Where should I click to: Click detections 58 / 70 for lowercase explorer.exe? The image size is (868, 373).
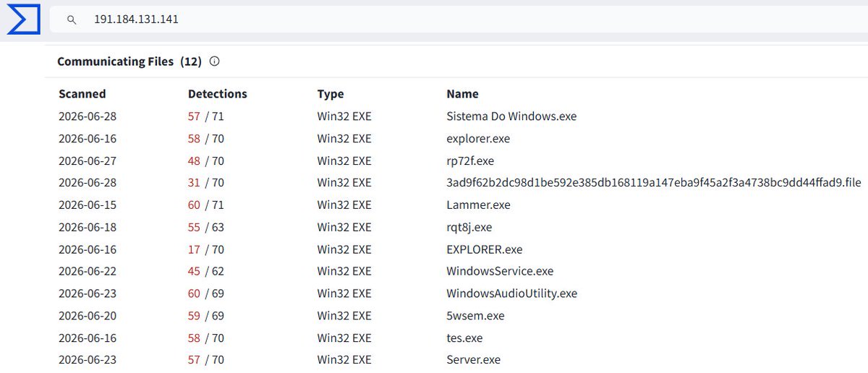[x=206, y=139]
